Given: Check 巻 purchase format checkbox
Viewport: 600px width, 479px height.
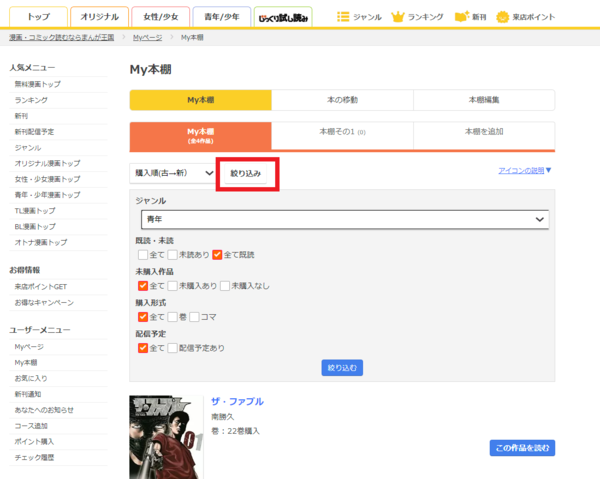Looking at the screenshot, I should 173,317.
